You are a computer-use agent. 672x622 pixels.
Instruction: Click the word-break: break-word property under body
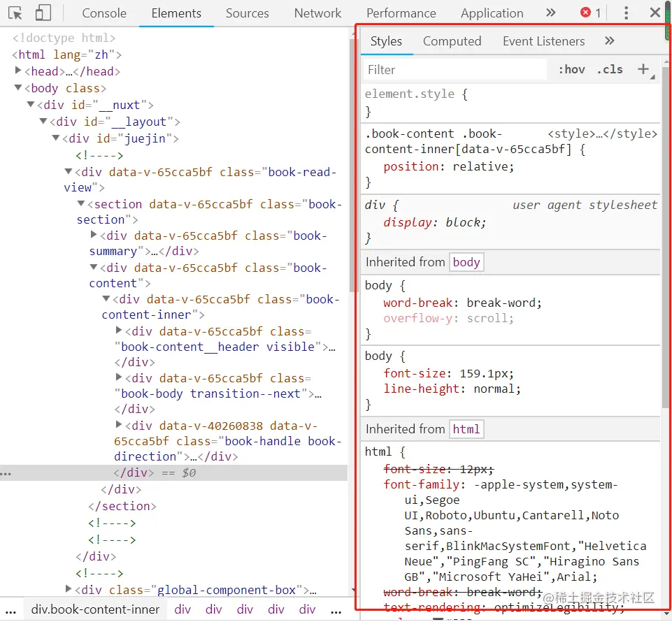tap(462, 303)
